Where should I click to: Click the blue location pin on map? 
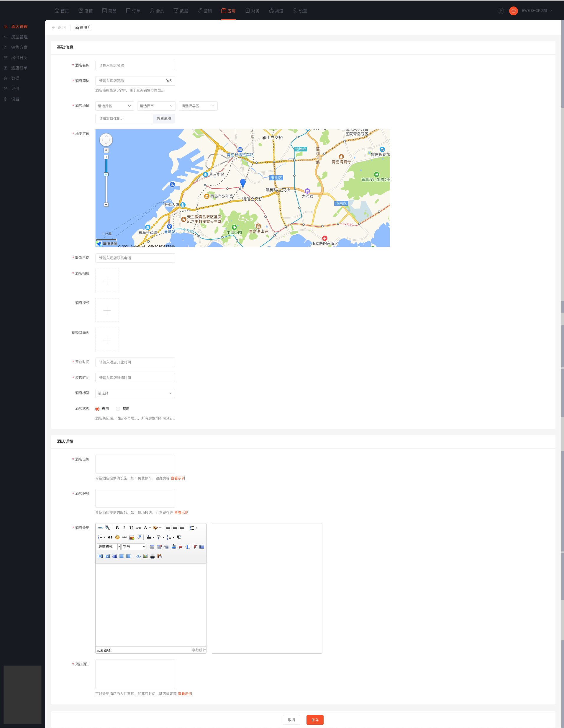pos(243,183)
